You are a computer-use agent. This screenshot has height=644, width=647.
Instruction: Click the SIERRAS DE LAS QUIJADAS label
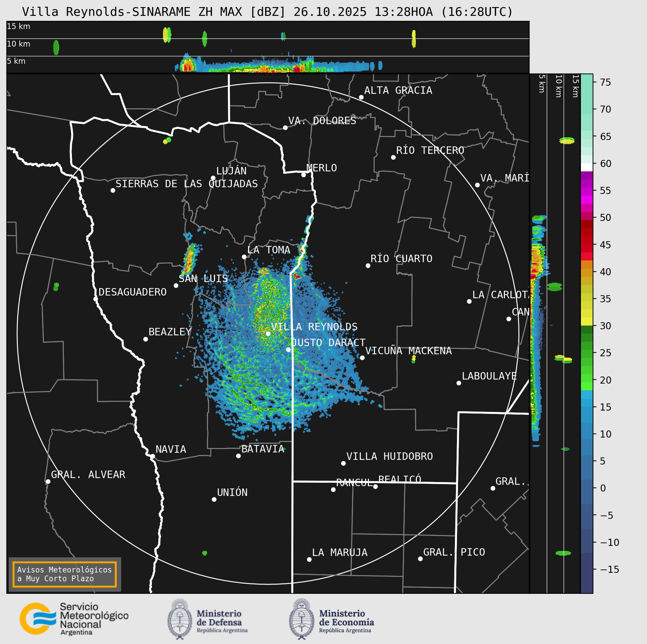[x=187, y=184]
